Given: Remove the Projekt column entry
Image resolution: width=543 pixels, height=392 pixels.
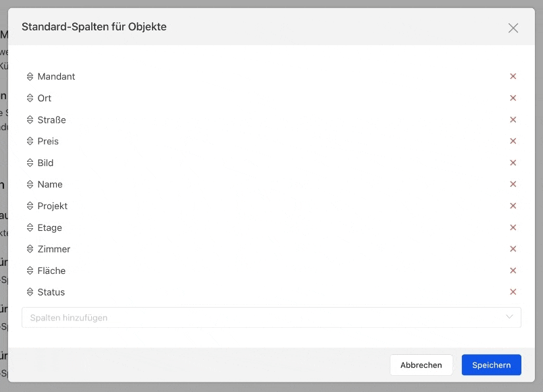Looking at the screenshot, I should click(513, 206).
